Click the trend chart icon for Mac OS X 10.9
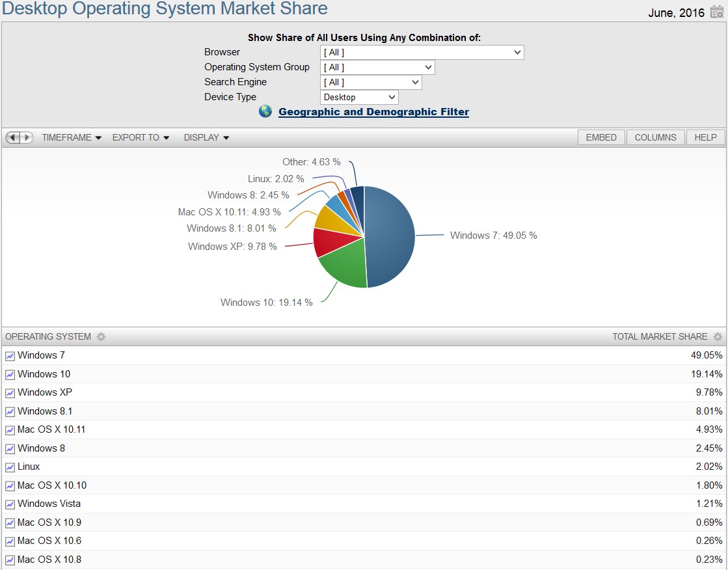728x570 pixels. (10, 524)
